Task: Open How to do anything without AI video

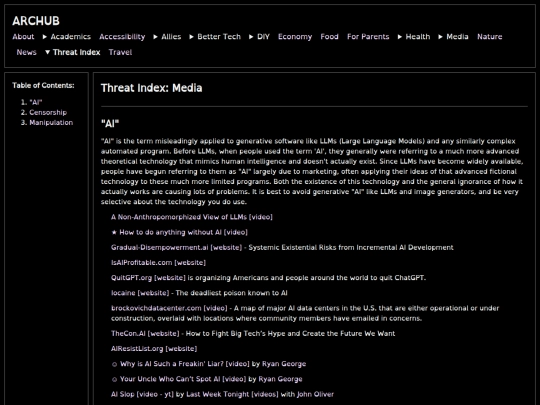Action: pos(183,232)
